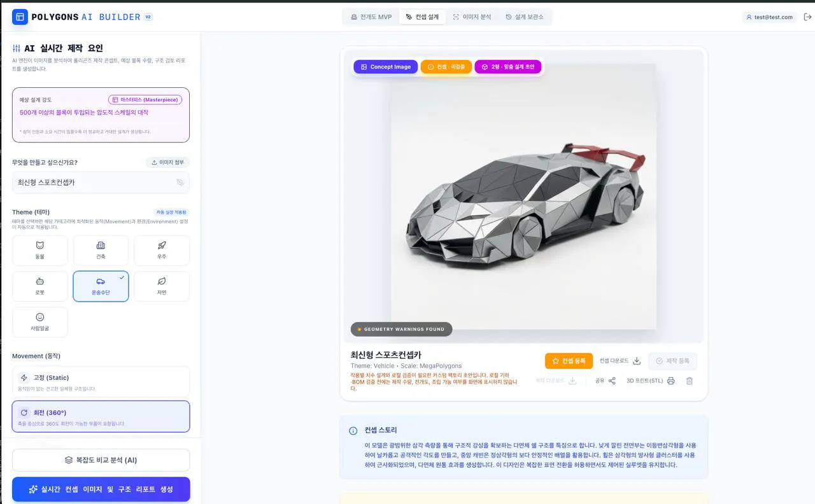Click the V2 version badge

point(148,17)
